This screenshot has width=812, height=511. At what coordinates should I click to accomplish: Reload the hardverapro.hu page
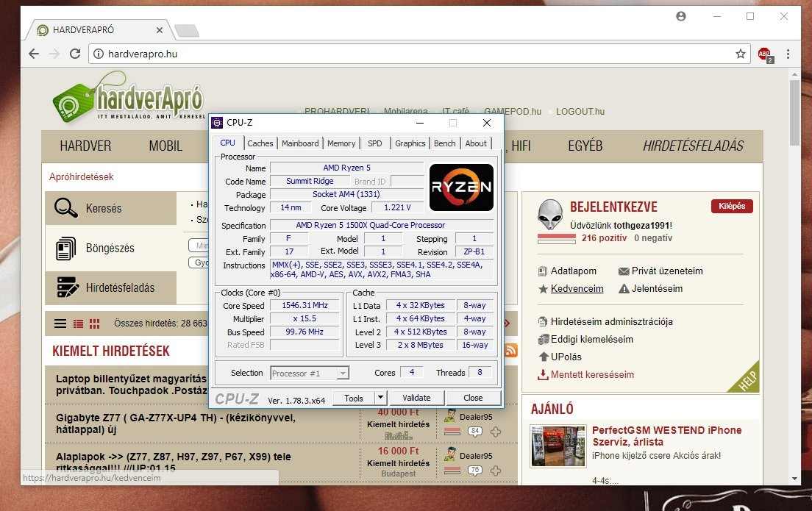[75, 54]
